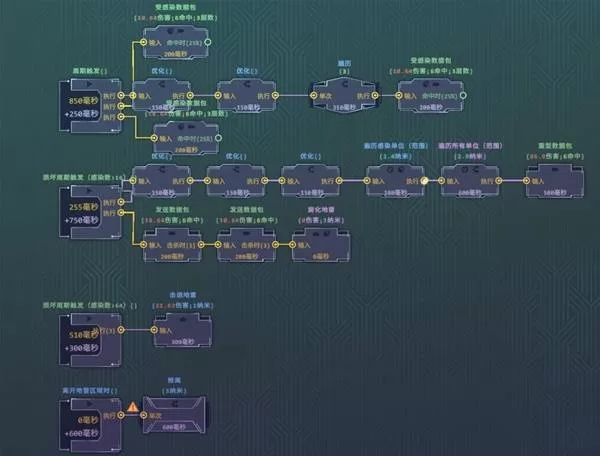The height and width of the screenshot is (456, 600).
Task: Select the 固化地雷 node
Action: coord(323,243)
